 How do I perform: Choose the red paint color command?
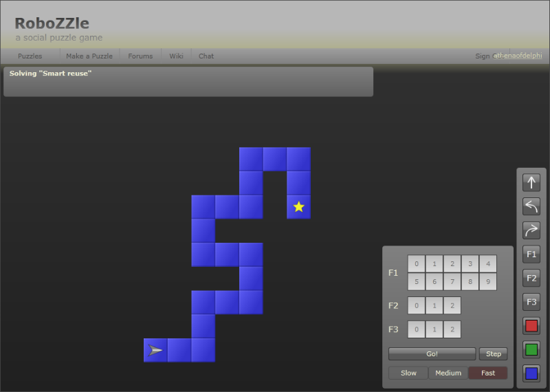tap(531, 326)
